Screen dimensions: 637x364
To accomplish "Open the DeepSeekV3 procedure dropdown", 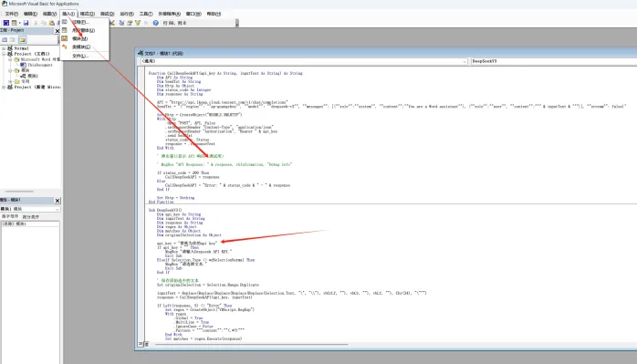I will click(553, 61).
